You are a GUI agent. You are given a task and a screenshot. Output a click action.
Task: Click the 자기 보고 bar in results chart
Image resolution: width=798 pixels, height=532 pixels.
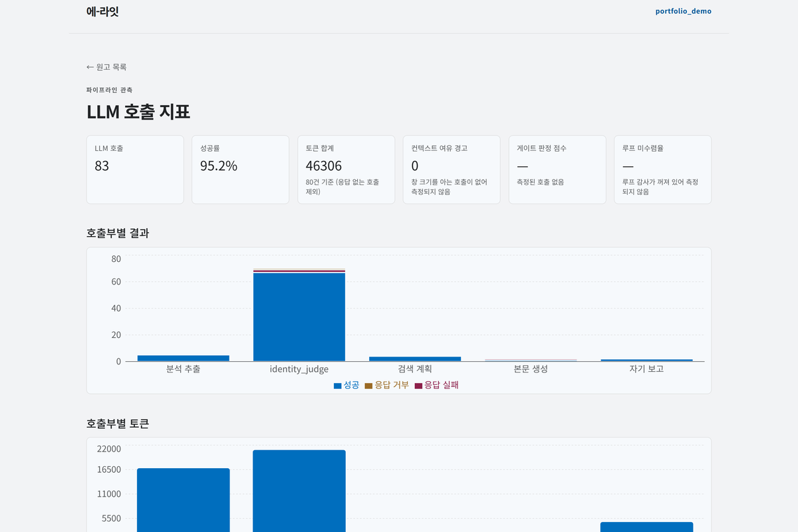(646, 360)
